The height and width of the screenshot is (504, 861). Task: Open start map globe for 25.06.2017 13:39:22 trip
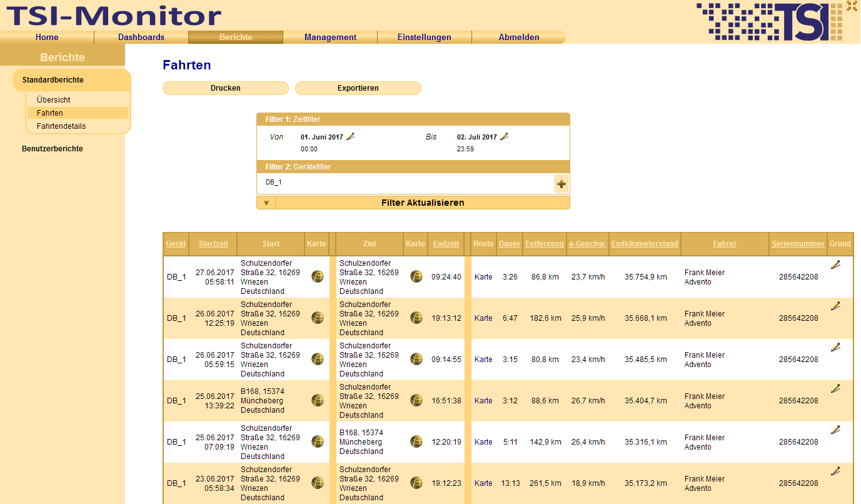click(318, 400)
